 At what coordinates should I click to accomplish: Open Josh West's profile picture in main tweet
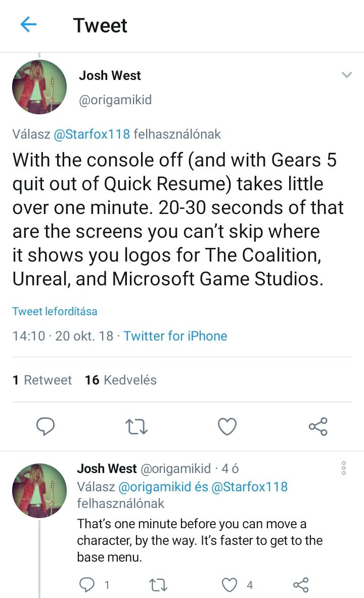tap(39, 87)
